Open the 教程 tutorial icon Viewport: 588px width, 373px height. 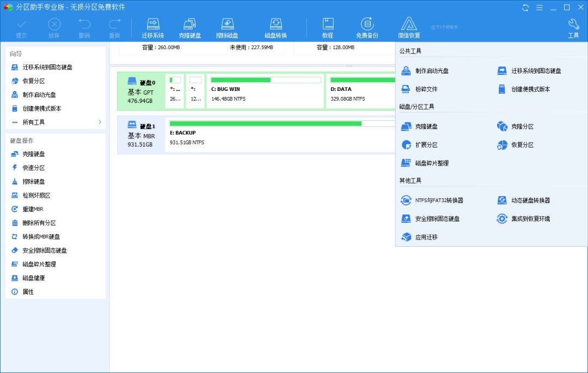[328, 28]
